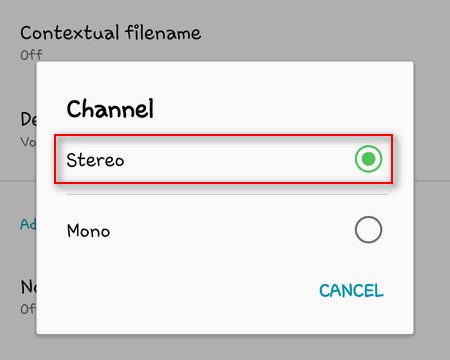Tap blank Mono row between label and radio
The image size is (450, 360).
coord(232,230)
